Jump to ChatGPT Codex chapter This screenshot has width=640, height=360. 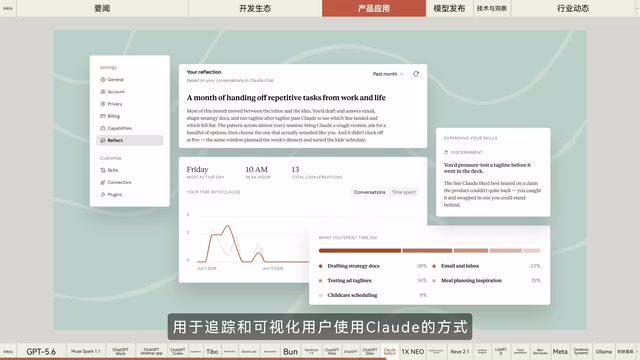click(178, 351)
